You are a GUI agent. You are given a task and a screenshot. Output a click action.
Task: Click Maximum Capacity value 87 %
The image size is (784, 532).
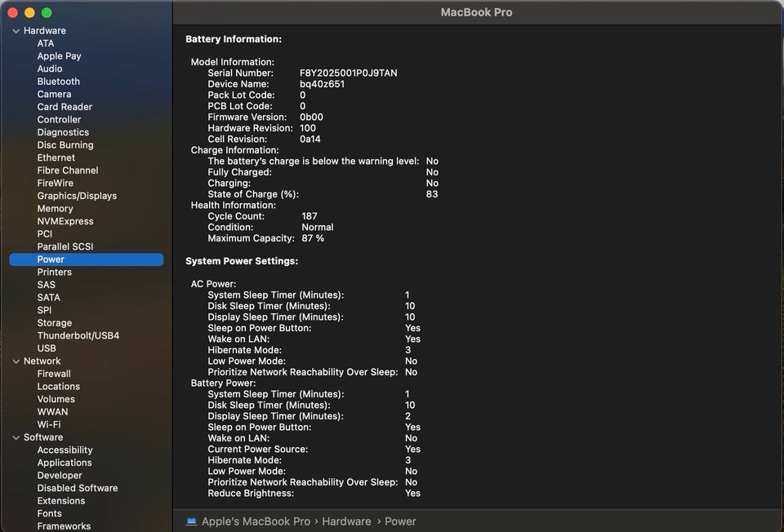click(x=313, y=238)
